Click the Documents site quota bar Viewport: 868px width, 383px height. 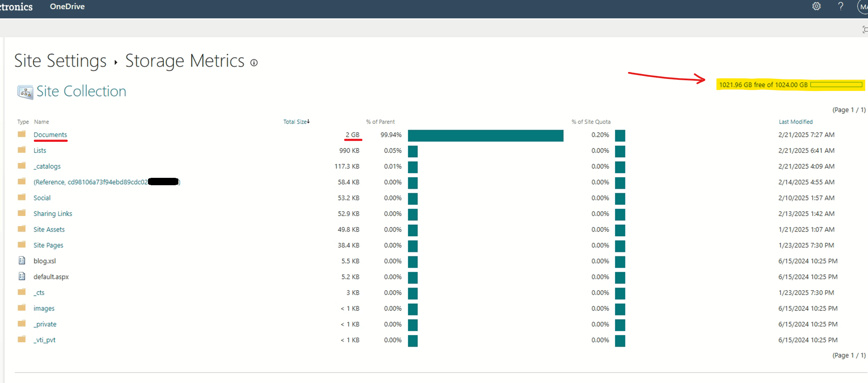(x=620, y=136)
